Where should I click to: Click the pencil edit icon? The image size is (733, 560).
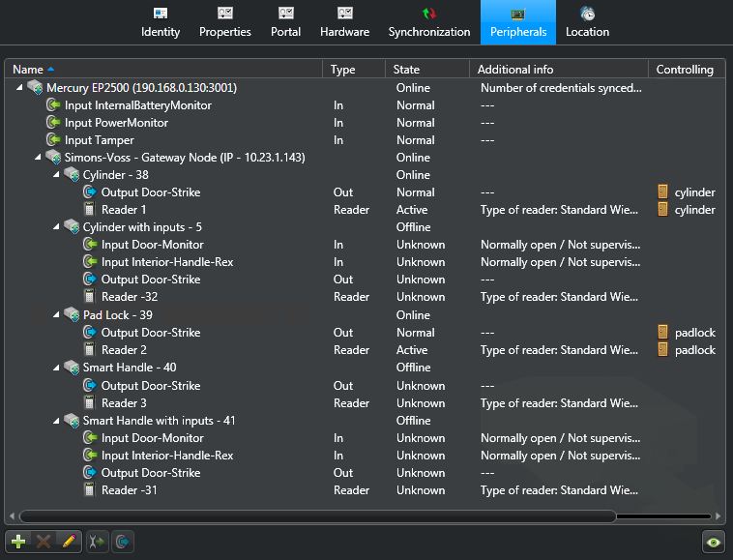click(69, 542)
